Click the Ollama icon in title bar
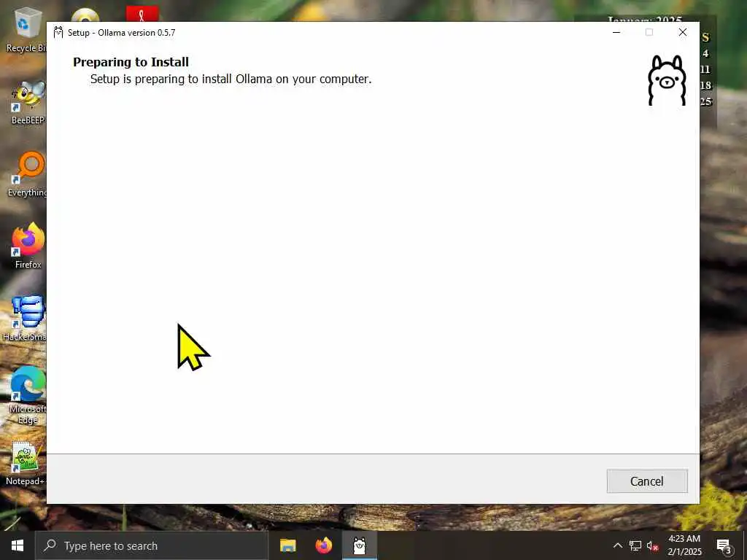The image size is (747, 560). 58,32
